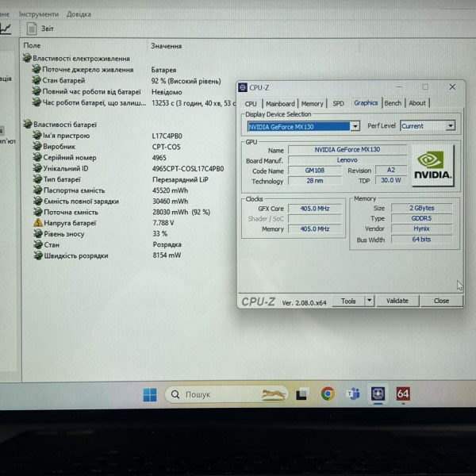Click icon next to Ємність повної зарядки
476x476 pixels.
point(37,201)
